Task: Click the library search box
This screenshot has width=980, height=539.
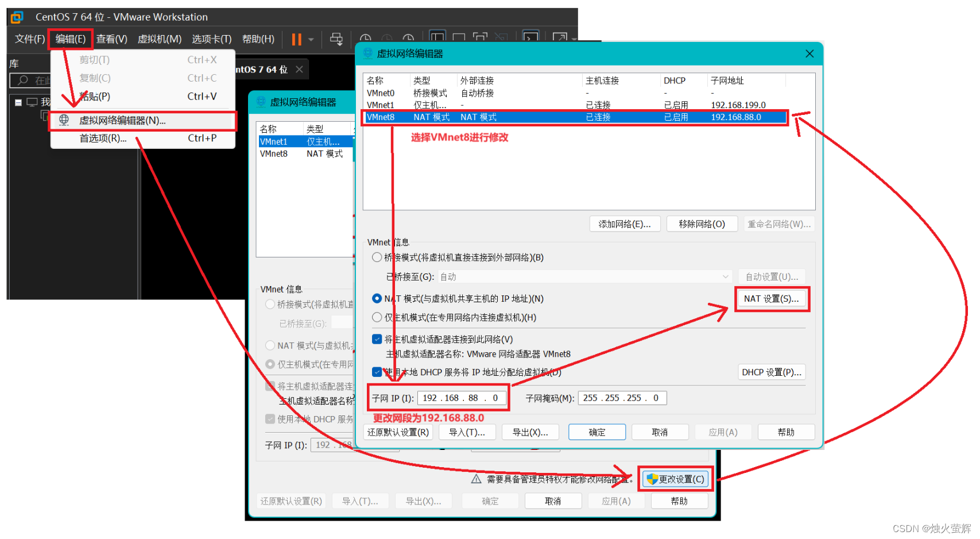Action: tap(31, 80)
